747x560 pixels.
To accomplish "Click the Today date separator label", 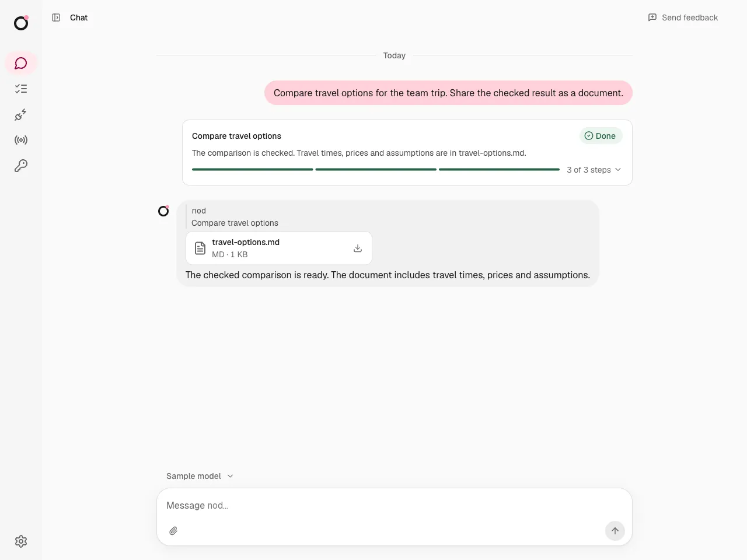I will click(x=395, y=55).
